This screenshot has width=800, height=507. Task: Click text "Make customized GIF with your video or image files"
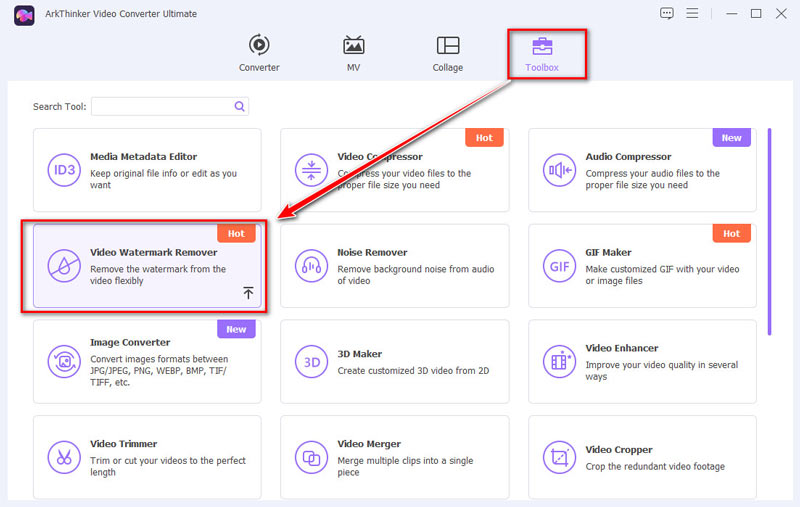[x=662, y=275]
